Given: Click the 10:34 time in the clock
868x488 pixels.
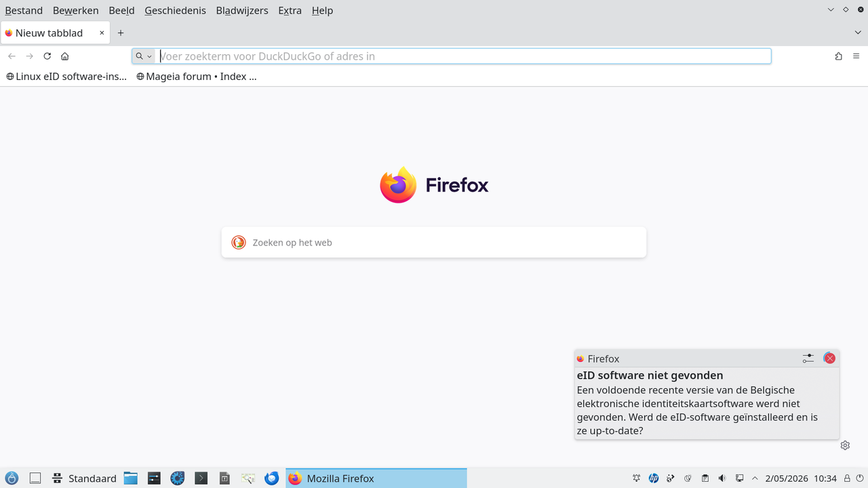Looking at the screenshot, I should tap(825, 479).
